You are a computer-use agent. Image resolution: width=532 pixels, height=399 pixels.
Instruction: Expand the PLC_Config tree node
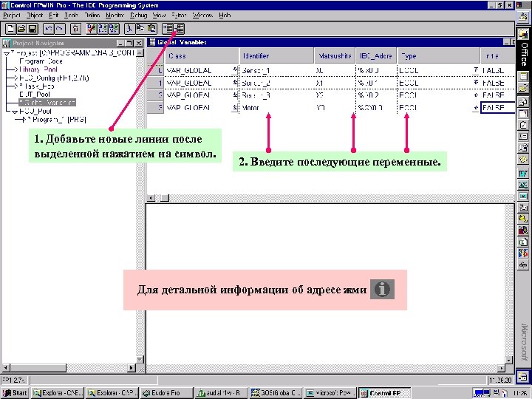(x=16, y=78)
